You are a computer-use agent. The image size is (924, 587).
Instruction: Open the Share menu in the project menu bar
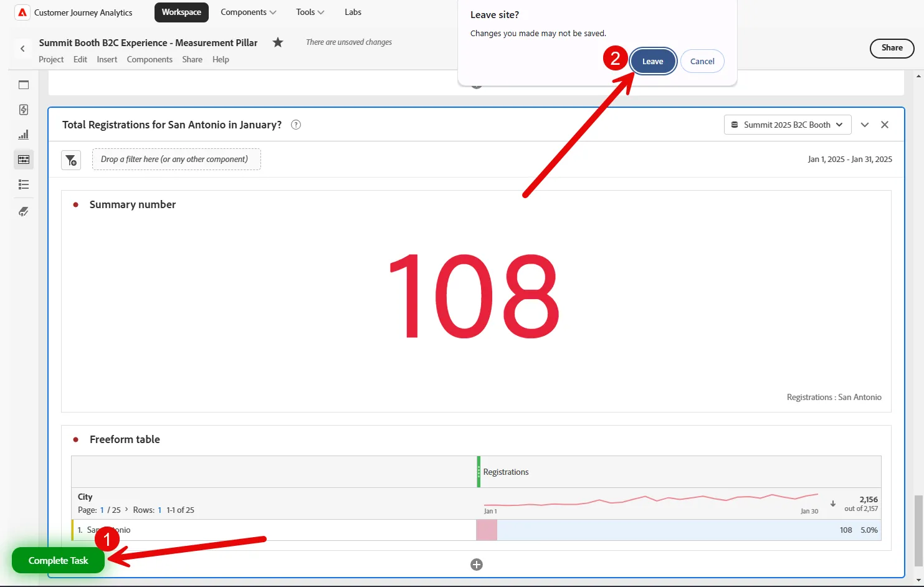[x=192, y=59]
